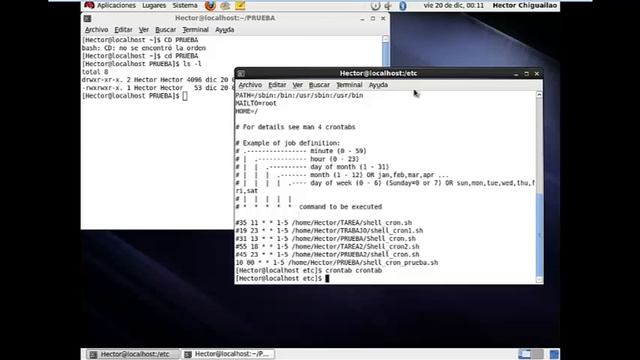The image size is (640, 360).
Task: Open Editar menu in the etc terminal
Action: pos(277,85)
